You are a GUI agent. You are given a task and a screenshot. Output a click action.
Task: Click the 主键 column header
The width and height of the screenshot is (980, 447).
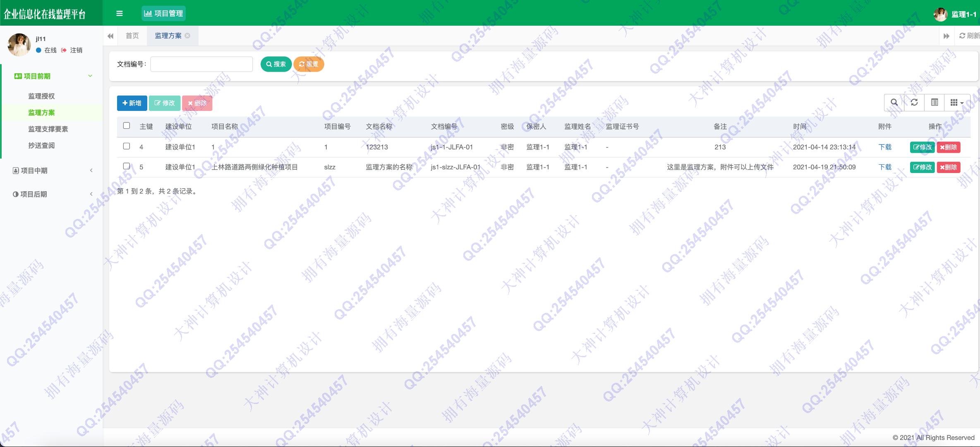pos(146,127)
